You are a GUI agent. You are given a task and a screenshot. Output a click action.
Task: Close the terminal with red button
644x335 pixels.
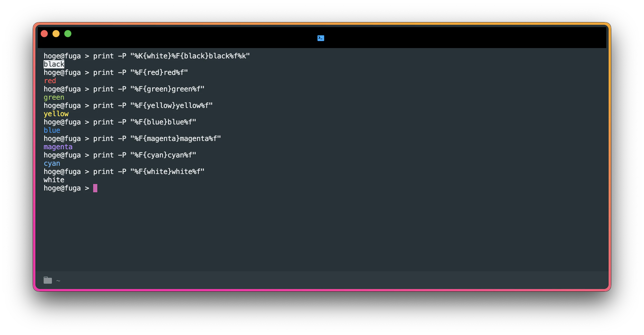tap(44, 34)
